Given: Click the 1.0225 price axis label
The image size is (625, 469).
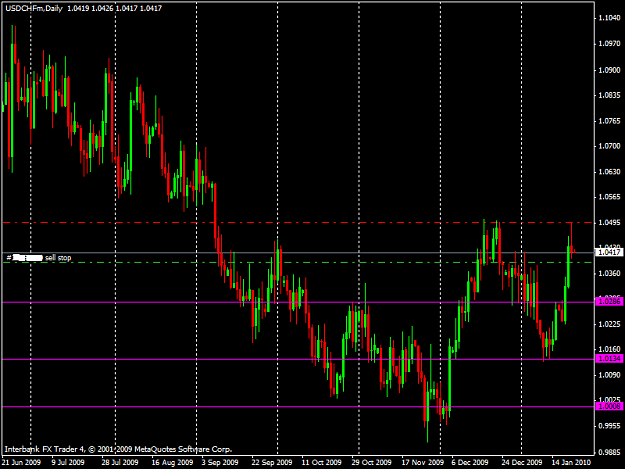Looking at the screenshot, I should (609, 324).
